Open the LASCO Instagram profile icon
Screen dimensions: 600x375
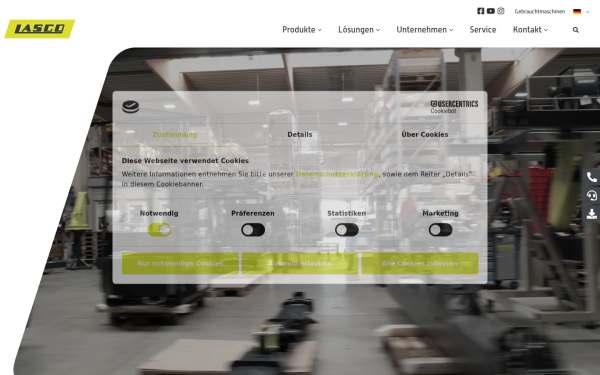click(x=501, y=11)
